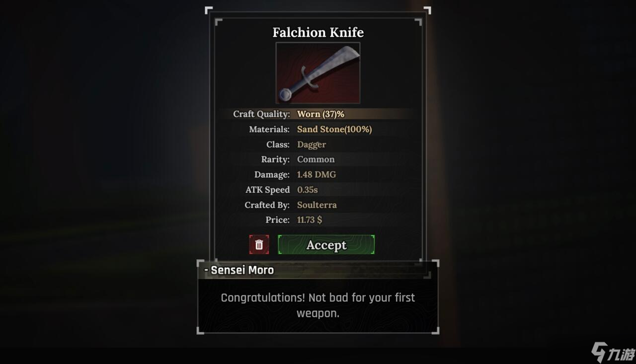This screenshot has width=636, height=364.
Task: Advance the Congratulations dialogue text
Action: [318, 305]
